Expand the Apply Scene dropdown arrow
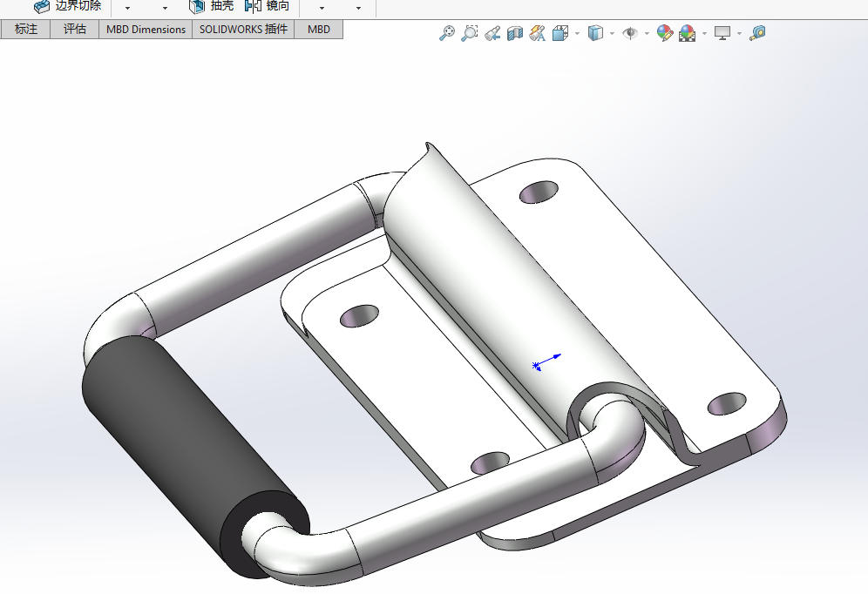The image size is (868, 594). coord(704,34)
